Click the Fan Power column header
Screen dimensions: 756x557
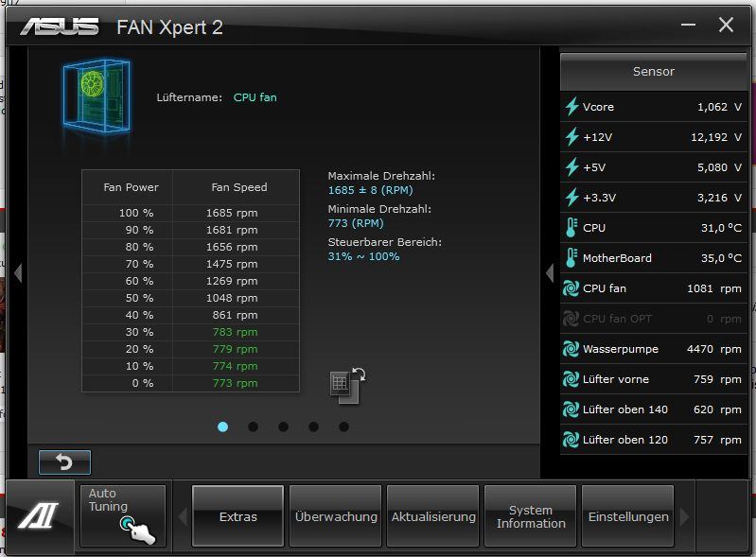[x=131, y=187]
